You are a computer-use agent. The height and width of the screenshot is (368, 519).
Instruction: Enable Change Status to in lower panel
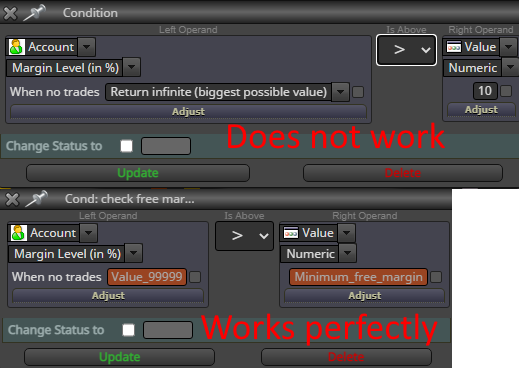pyautogui.click(x=129, y=330)
